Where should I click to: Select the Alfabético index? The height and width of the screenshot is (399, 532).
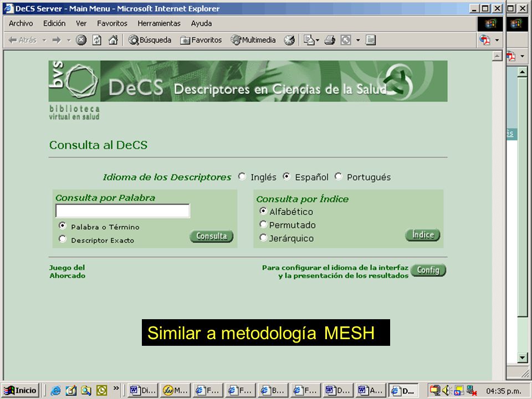tap(263, 211)
